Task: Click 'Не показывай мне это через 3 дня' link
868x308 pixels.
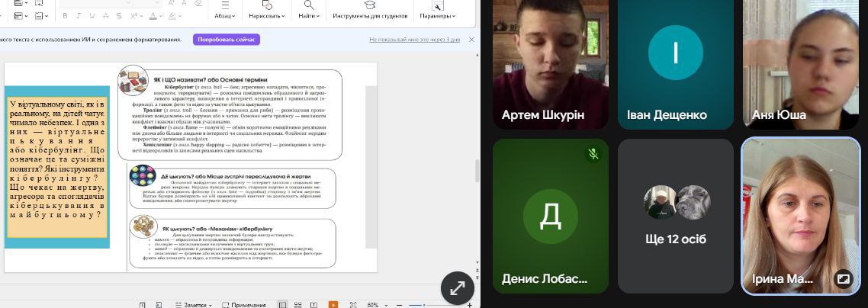Action: click(x=414, y=40)
